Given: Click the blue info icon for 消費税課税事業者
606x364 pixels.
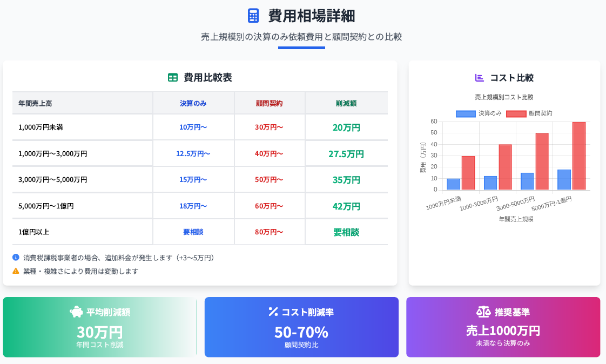Looking at the screenshot, I should (16, 258).
